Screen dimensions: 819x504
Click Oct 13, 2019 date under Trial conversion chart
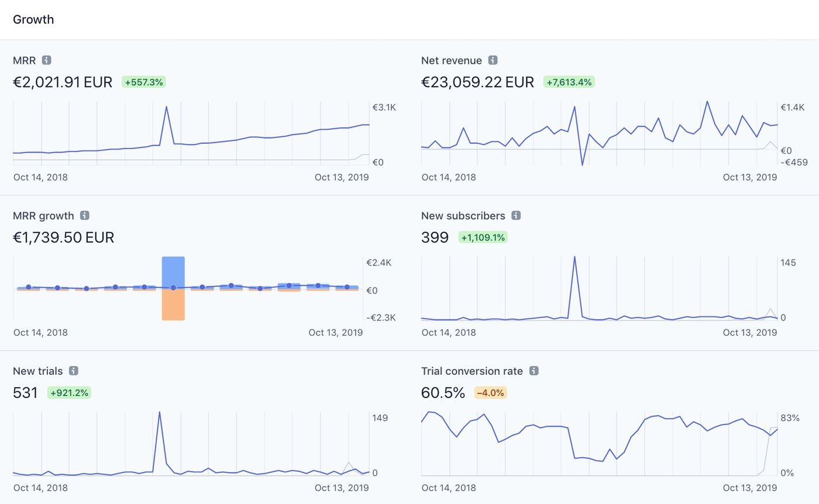click(x=750, y=488)
